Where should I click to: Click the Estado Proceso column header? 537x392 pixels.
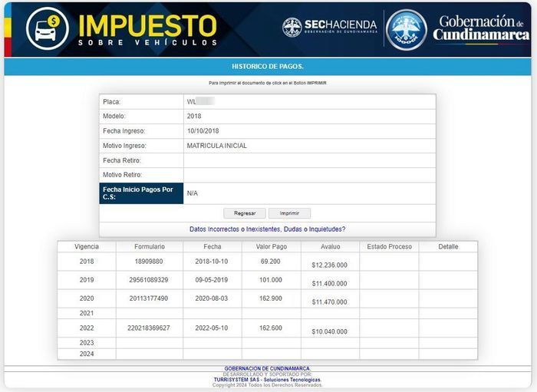click(389, 247)
